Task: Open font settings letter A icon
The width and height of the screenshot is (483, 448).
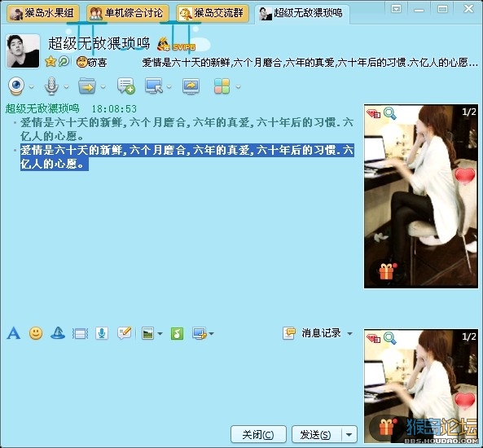Action: coord(14,333)
